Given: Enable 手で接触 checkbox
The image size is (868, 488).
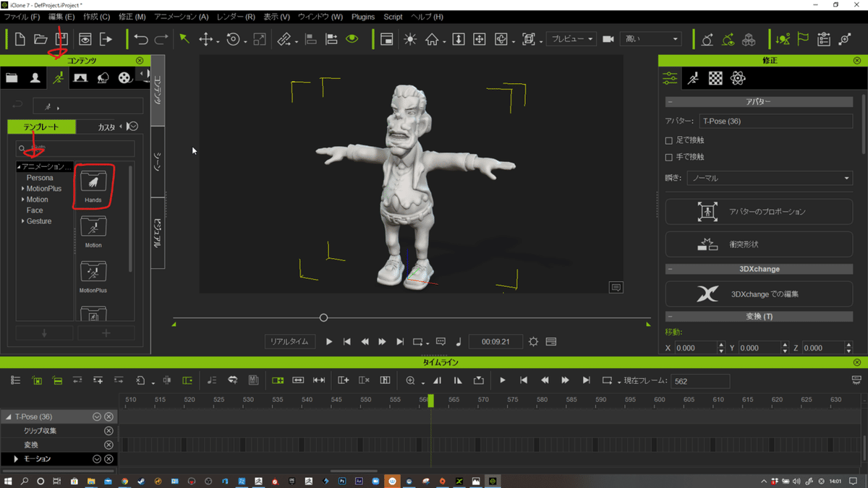Looking at the screenshot, I should (x=669, y=157).
